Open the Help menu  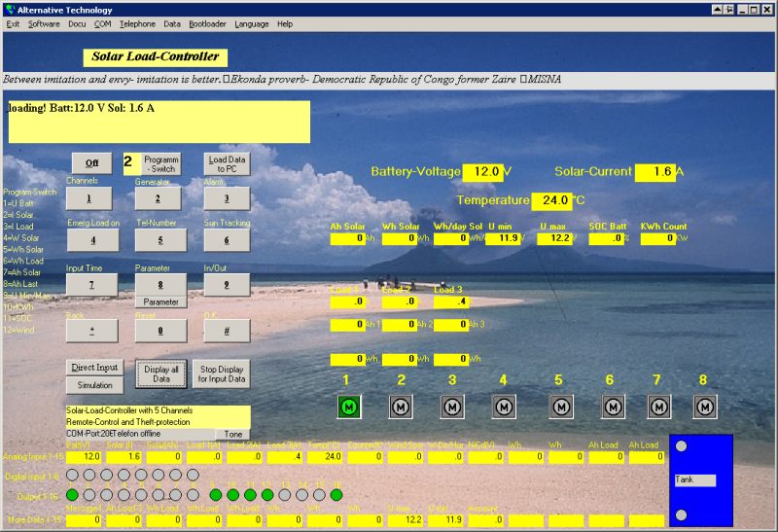pos(285,23)
